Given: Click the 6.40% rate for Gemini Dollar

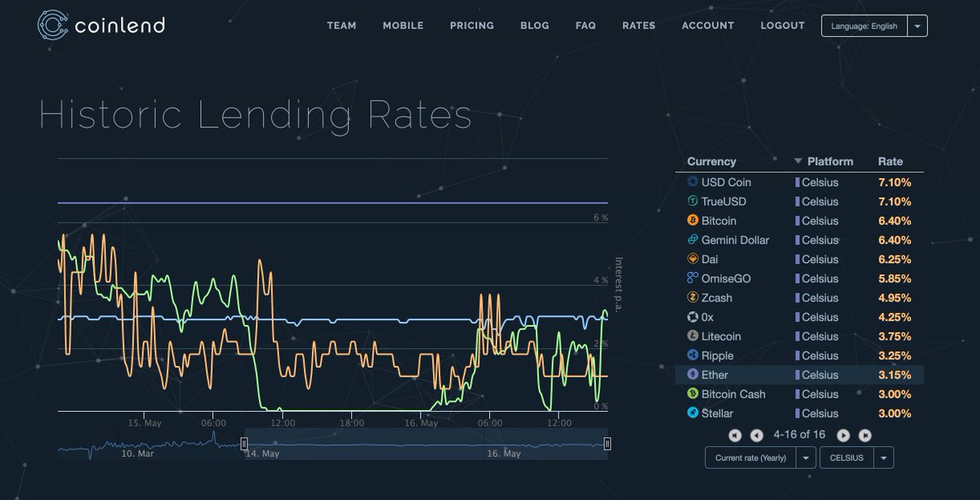Looking at the screenshot, I should click(x=894, y=240).
